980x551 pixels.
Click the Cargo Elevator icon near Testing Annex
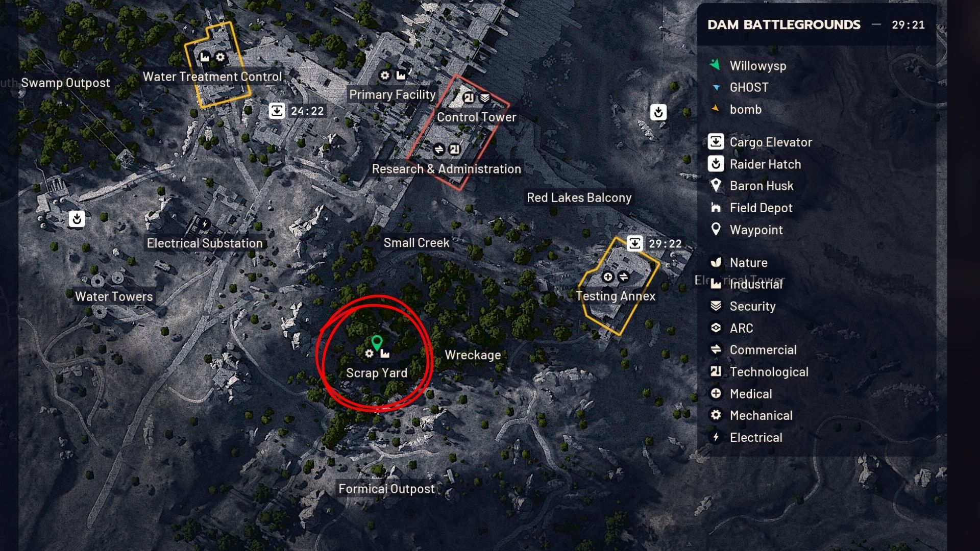click(x=634, y=243)
